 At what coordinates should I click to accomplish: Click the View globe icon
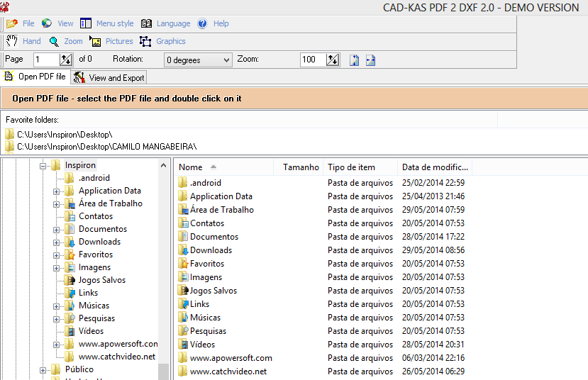click(x=47, y=23)
